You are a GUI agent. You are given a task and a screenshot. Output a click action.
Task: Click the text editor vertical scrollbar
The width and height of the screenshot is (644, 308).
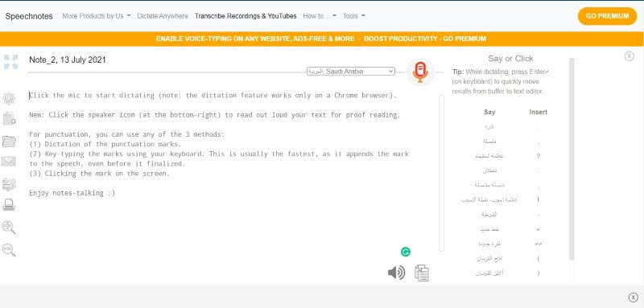coord(441,172)
